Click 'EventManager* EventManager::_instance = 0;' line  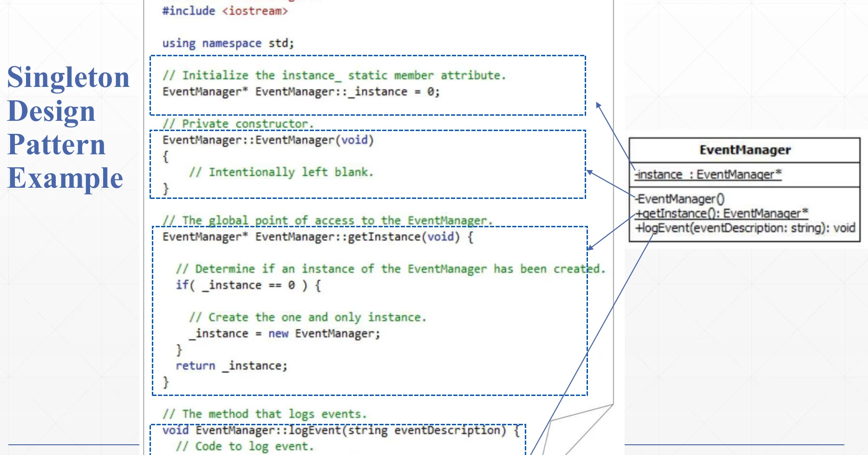[301, 92]
